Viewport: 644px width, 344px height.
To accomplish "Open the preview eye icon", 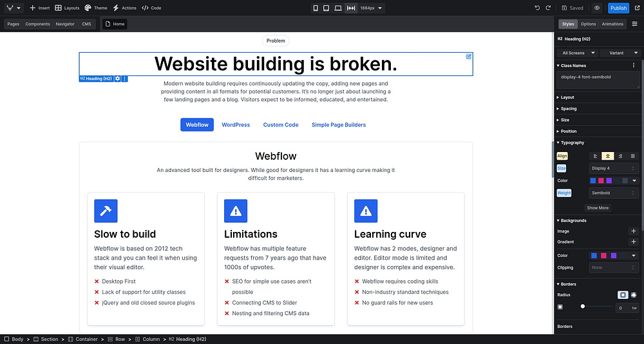I will [x=597, y=8].
